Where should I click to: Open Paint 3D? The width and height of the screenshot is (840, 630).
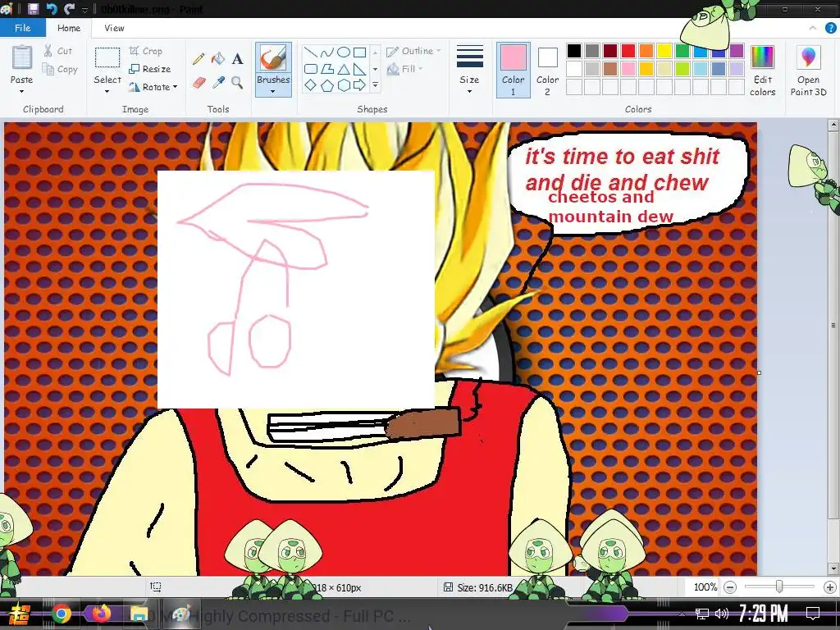(x=808, y=71)
